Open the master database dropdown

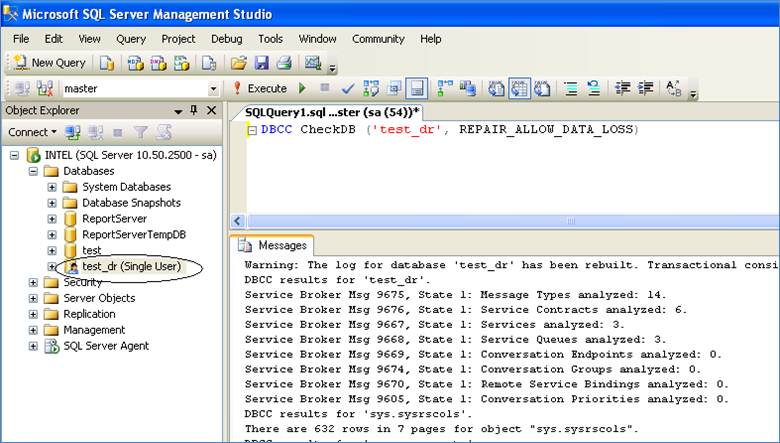[x=213, y=89]
